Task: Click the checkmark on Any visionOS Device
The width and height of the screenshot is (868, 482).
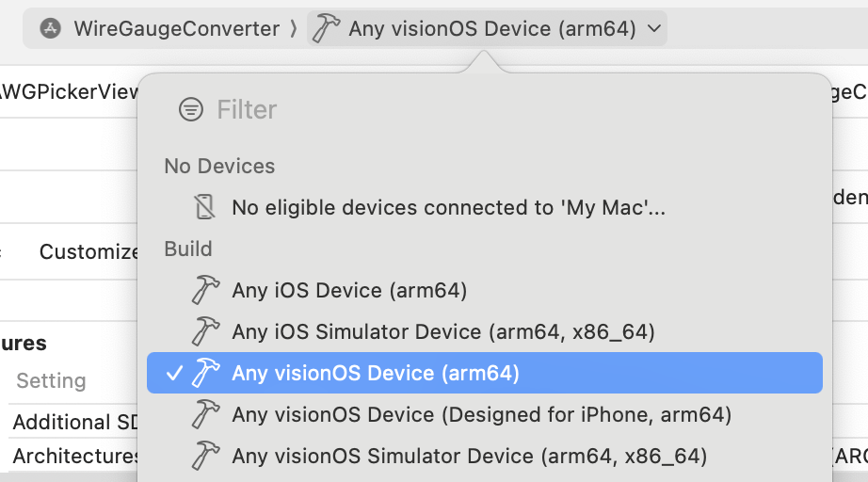Action: click(174, 374)
